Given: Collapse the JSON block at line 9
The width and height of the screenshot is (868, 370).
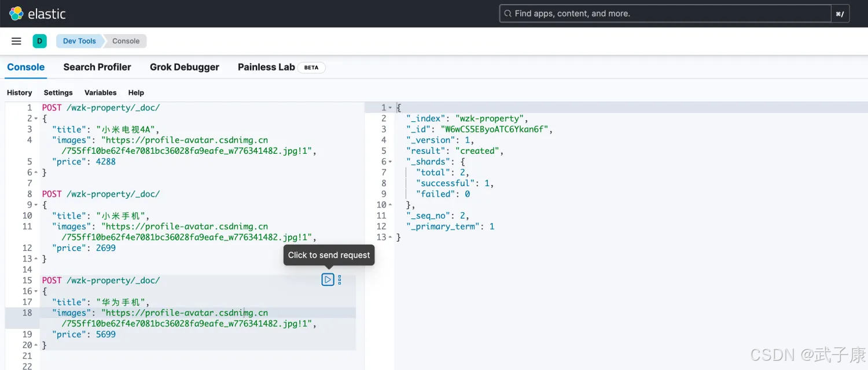Looking at the screenshot, I should pos(36,205).
